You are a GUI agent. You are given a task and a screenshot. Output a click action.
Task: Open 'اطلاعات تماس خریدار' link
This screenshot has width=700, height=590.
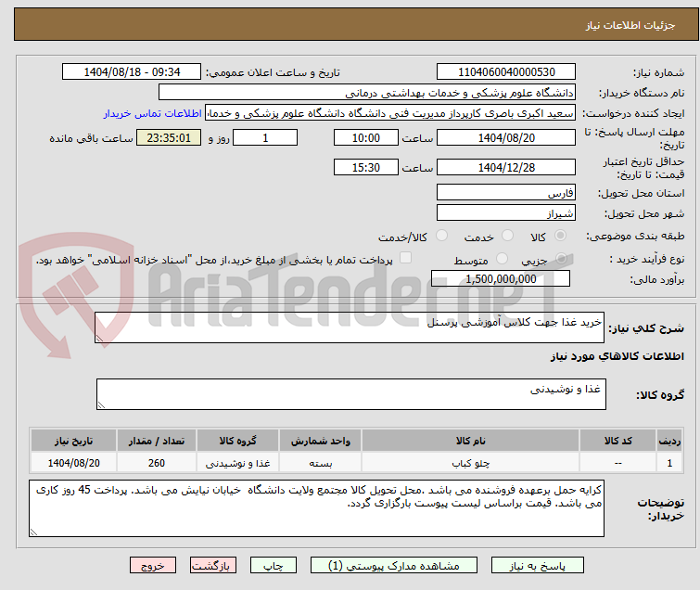coord(153,113)
